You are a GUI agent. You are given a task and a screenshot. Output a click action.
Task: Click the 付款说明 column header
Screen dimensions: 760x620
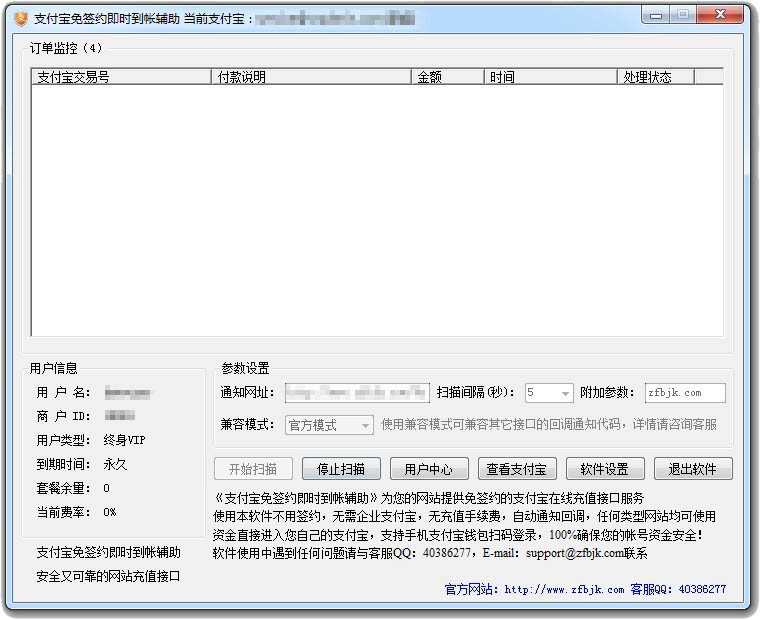pyautogui.click(x=311, y=77)
